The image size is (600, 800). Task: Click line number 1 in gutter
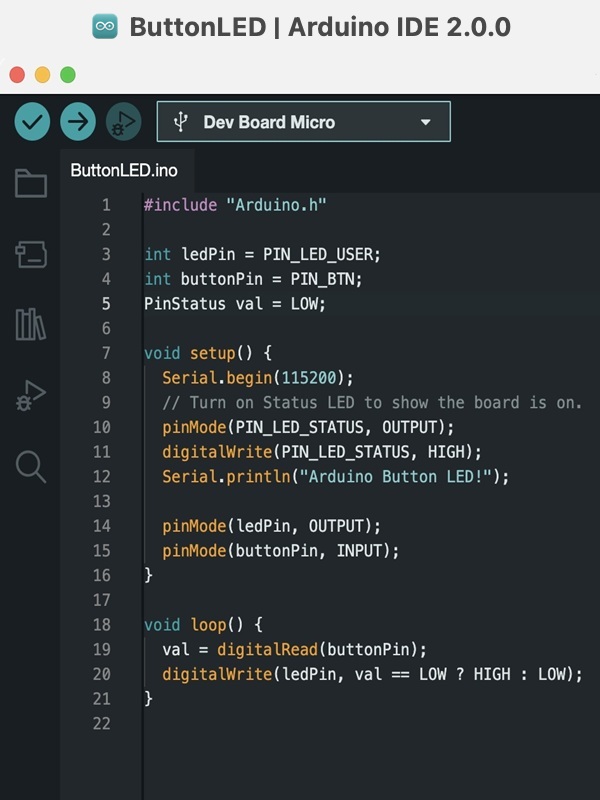coord(106,205)
